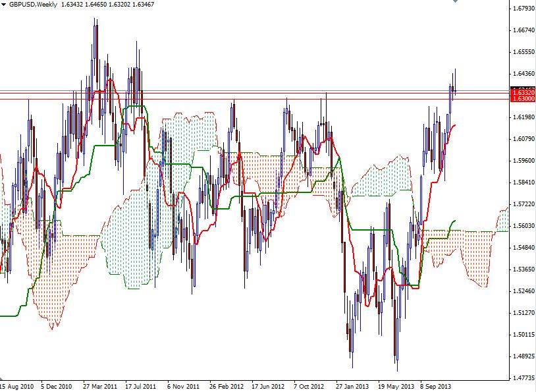Click the lowest candlestick near 1.48925

point(397,366)
